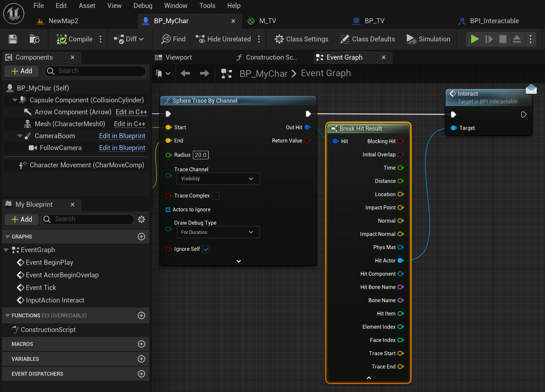Add a new graph with plus icon

tap(141, 237)
